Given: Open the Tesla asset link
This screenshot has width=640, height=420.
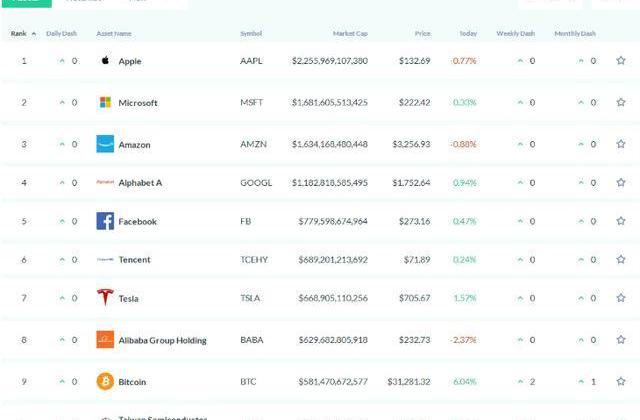Looking at the screenshot, I should point(128,298).
